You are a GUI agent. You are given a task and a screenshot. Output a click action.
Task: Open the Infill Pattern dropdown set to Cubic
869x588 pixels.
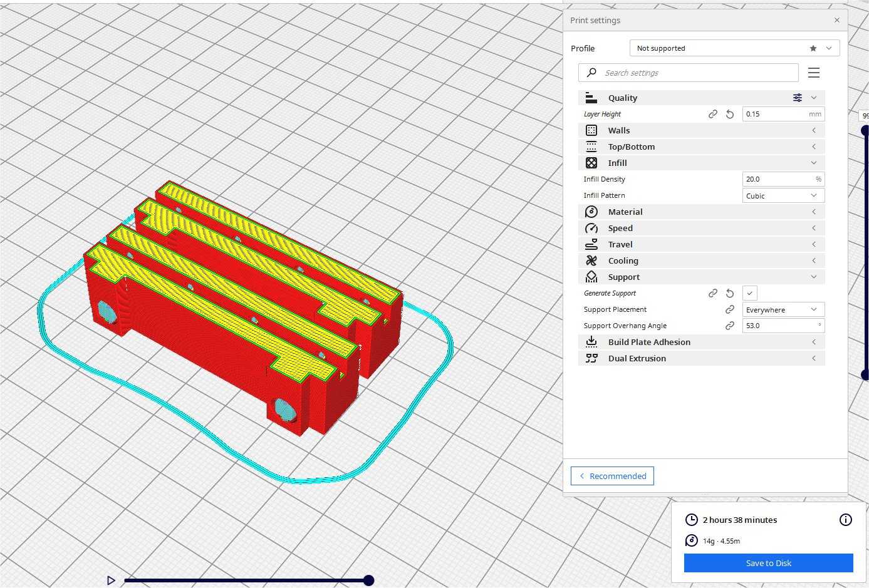click(783, 195)
